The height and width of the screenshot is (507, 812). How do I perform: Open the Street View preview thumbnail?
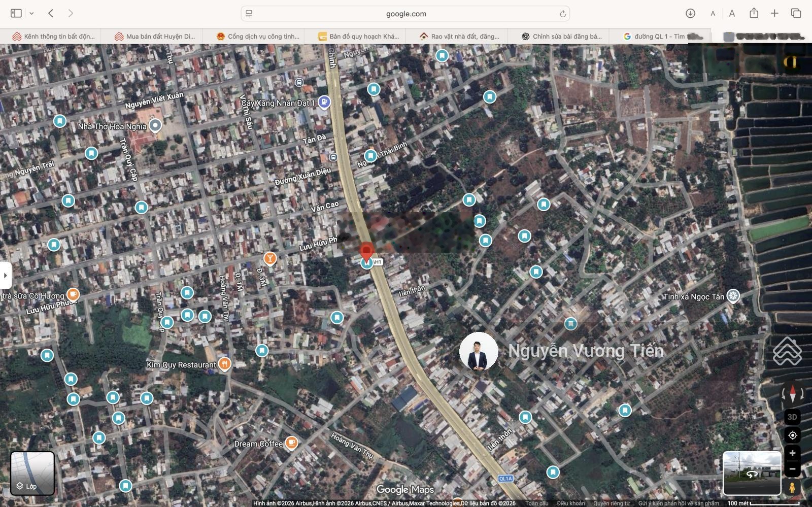tap(752, 473)
